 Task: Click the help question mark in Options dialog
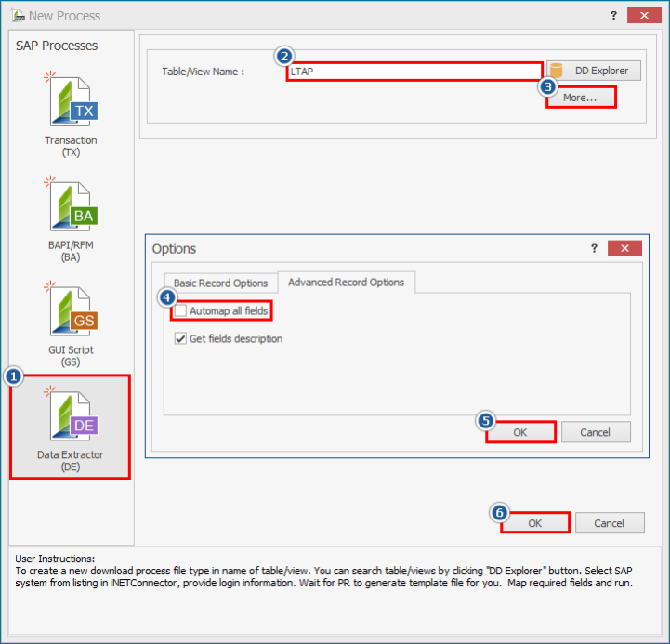595,249
